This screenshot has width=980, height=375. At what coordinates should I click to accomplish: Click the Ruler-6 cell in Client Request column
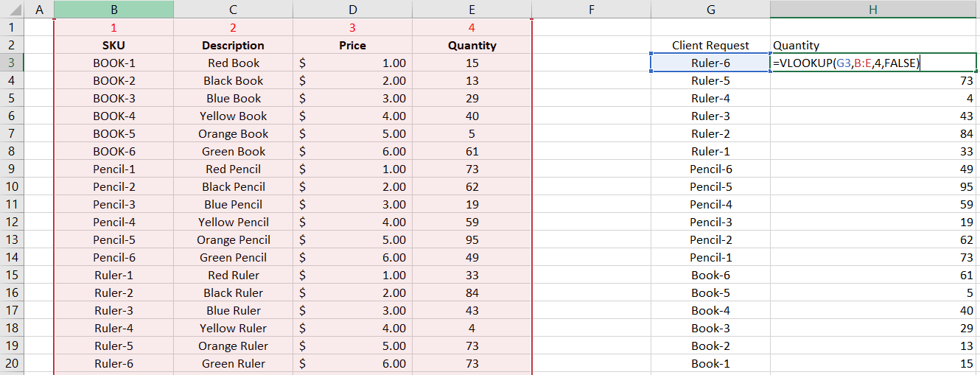[x=711, y=63]
